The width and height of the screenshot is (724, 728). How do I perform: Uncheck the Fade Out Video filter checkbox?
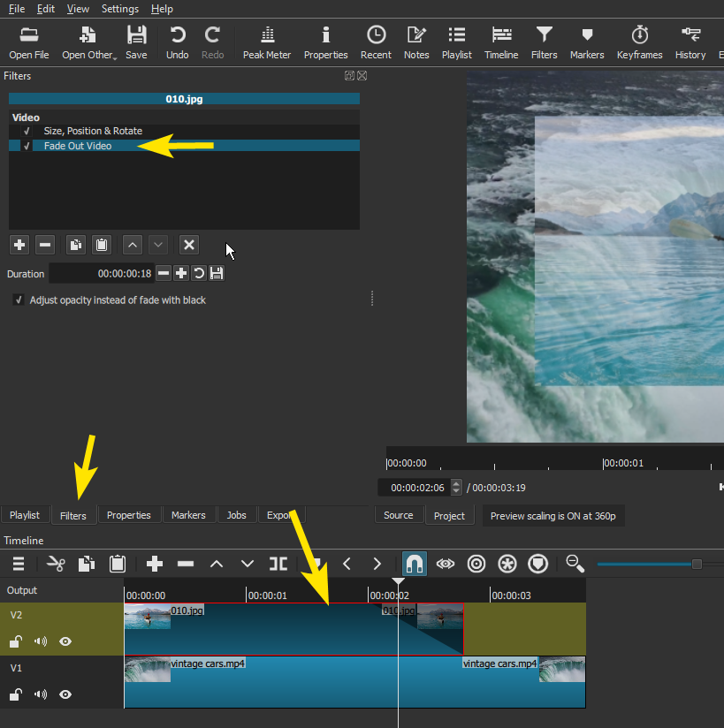click(27, 146)
